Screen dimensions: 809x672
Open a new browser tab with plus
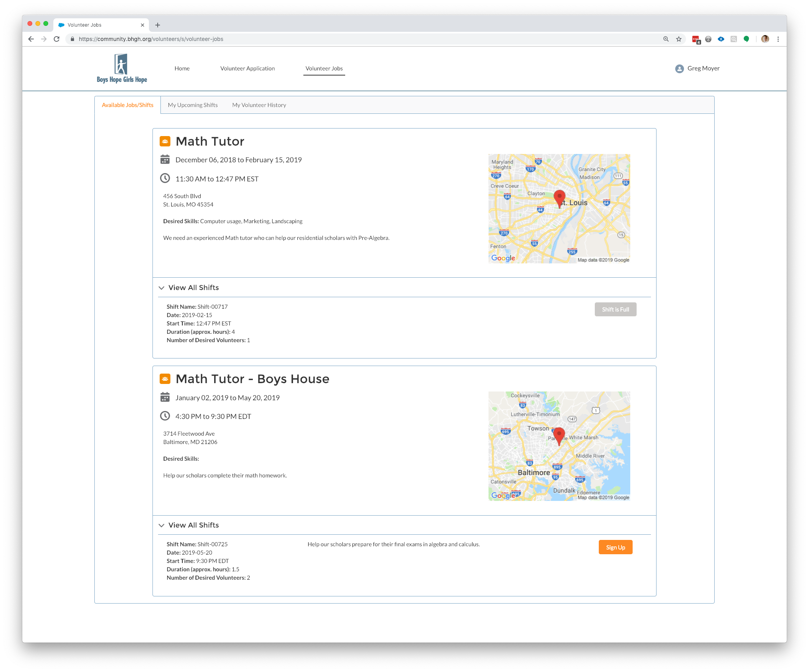tap(158, 25)
